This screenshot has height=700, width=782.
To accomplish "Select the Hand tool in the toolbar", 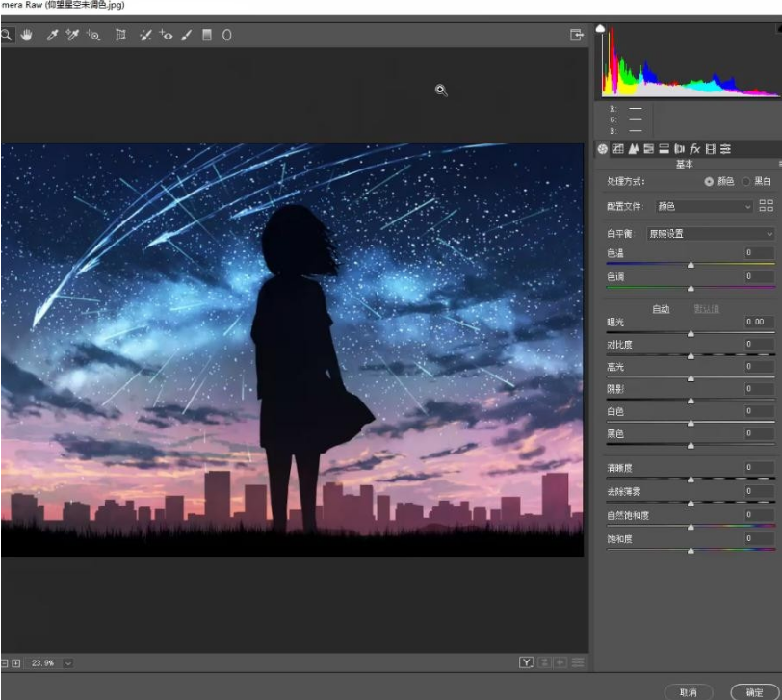I will (x=27, y=35).
